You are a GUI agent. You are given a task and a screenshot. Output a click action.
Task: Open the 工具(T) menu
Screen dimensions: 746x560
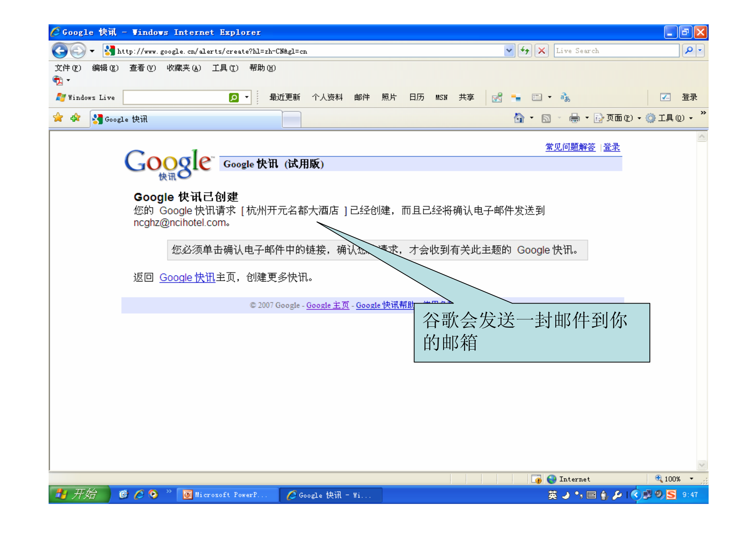point(225,68)
